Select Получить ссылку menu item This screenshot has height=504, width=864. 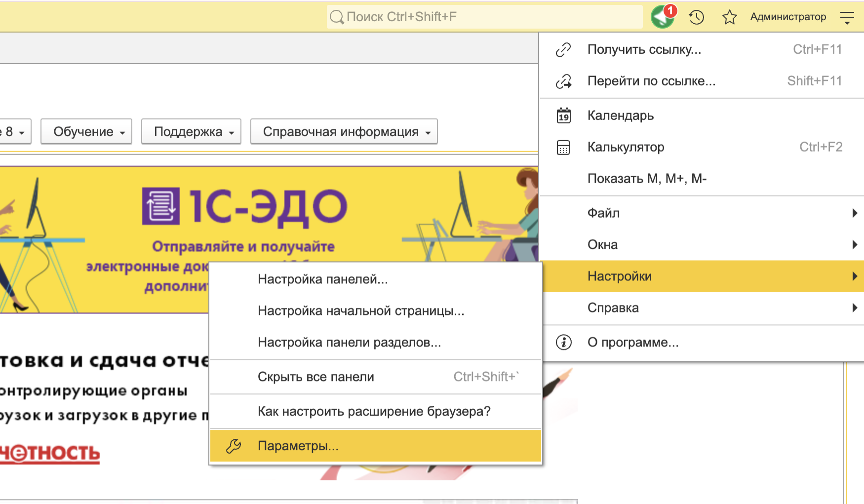702,49
